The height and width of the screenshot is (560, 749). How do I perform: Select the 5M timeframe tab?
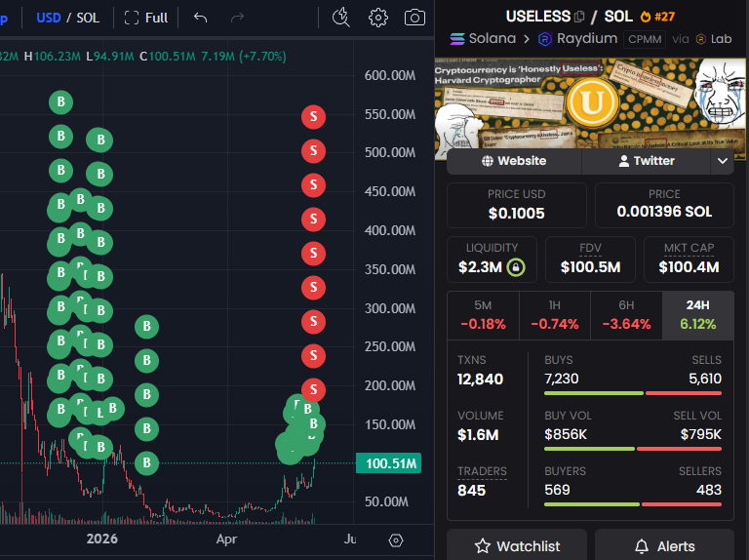tap(483, 315)
